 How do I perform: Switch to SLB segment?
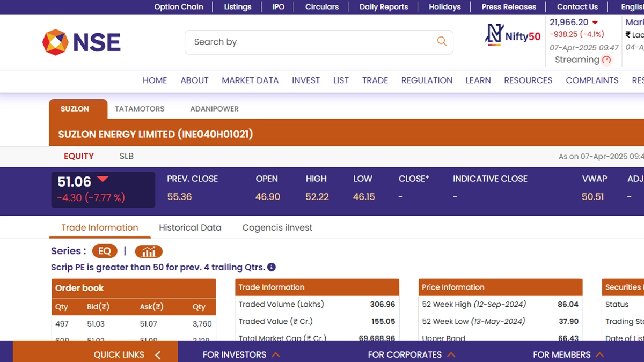[x=126, y=156]
